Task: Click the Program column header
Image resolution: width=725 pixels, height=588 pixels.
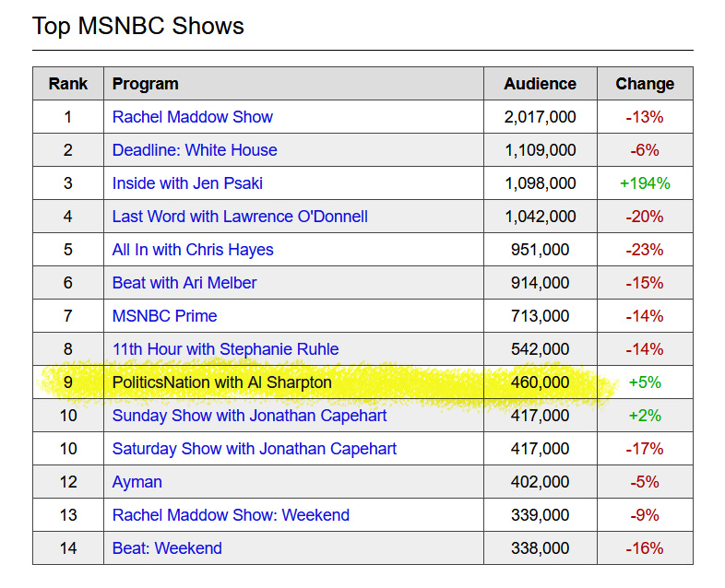Action: tap(146, 84)
